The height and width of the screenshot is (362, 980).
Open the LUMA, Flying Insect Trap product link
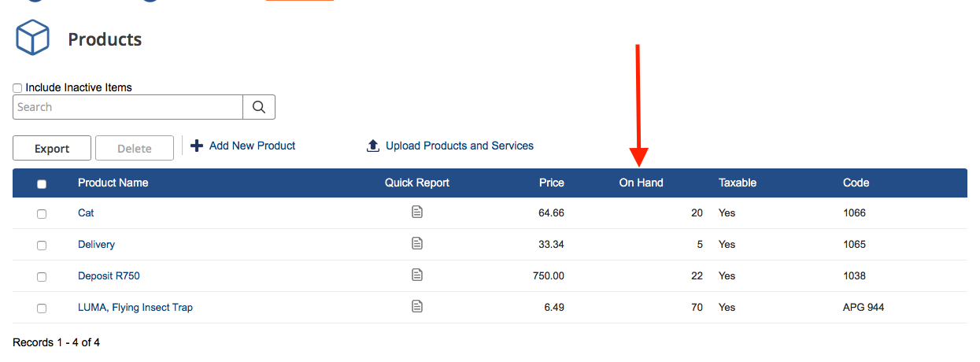tap(135, 308)
